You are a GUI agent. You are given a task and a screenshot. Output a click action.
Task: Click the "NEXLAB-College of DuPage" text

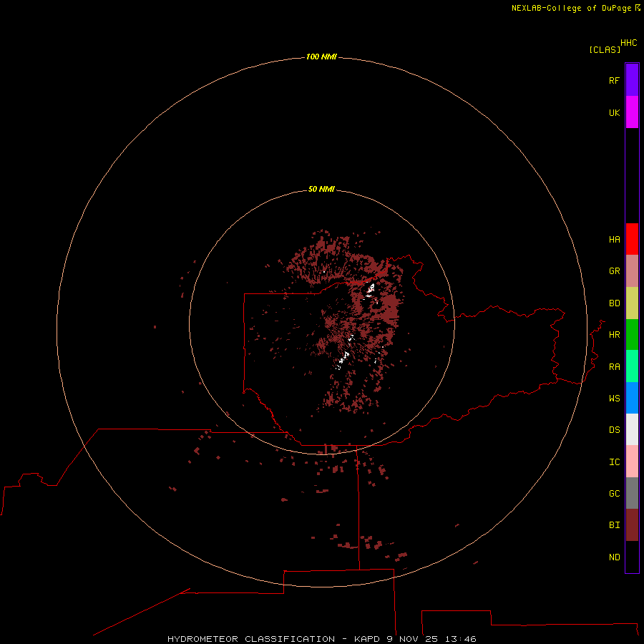(571, 8)
